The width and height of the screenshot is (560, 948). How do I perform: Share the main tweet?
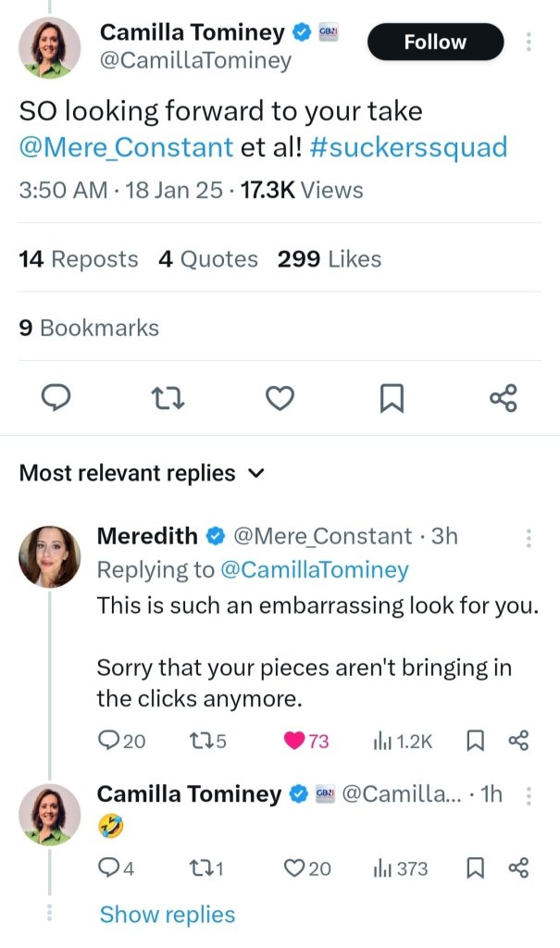503,398
